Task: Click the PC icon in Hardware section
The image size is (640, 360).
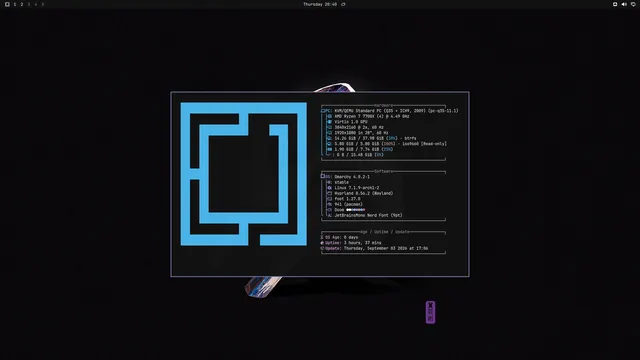Action: 323,111
